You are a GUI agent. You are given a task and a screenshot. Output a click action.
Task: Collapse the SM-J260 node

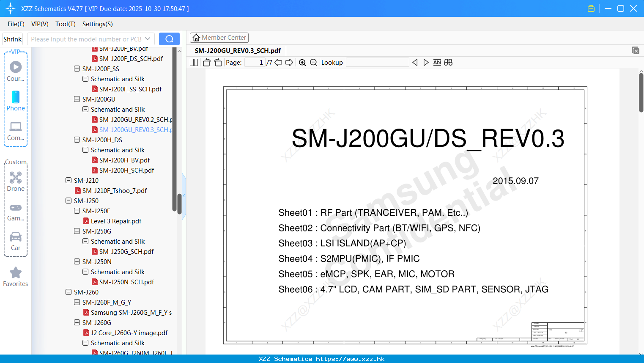[x=69, y=292]
